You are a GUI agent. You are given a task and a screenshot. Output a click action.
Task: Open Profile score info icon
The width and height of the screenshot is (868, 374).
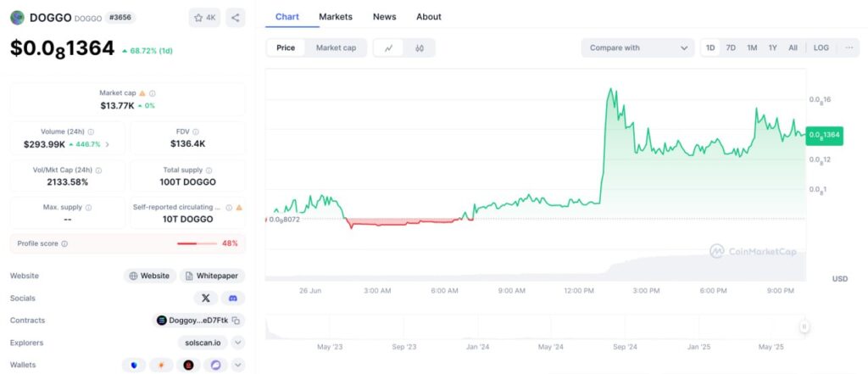64,243
